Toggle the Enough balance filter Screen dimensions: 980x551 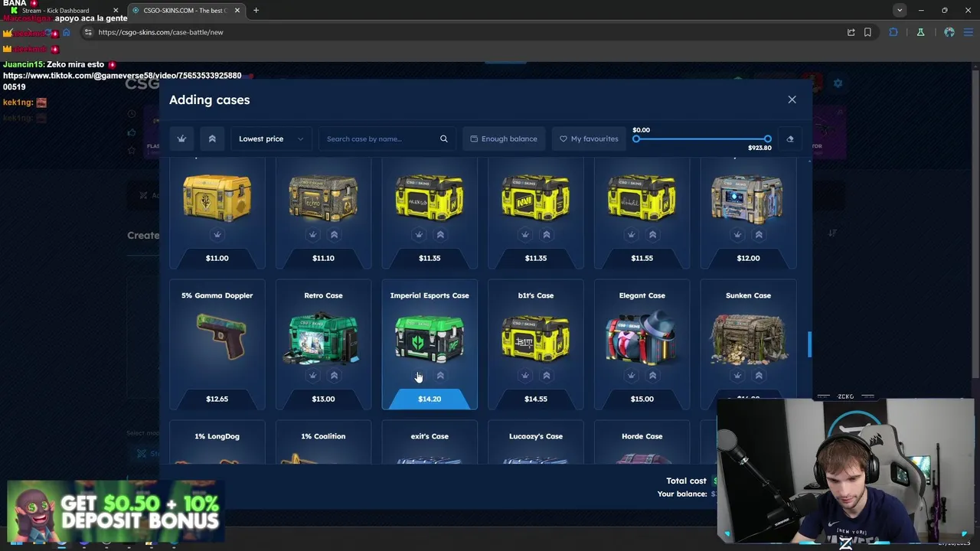click(503, 139)
